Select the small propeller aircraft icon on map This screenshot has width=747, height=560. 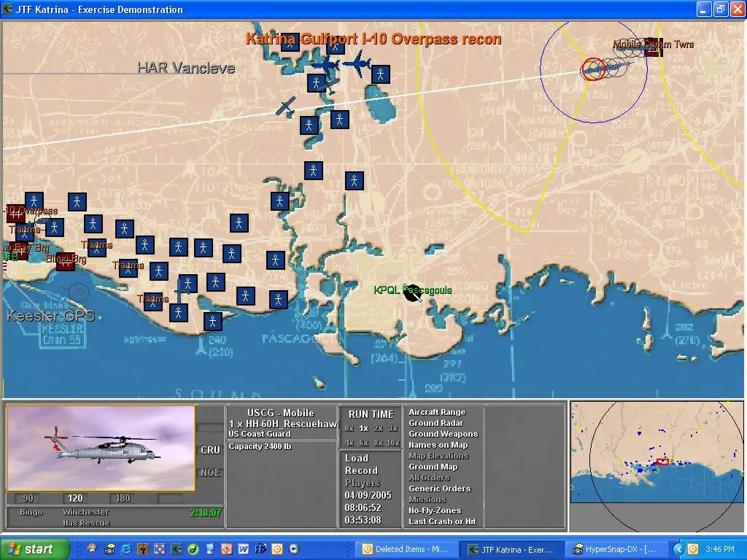[286, 106]
